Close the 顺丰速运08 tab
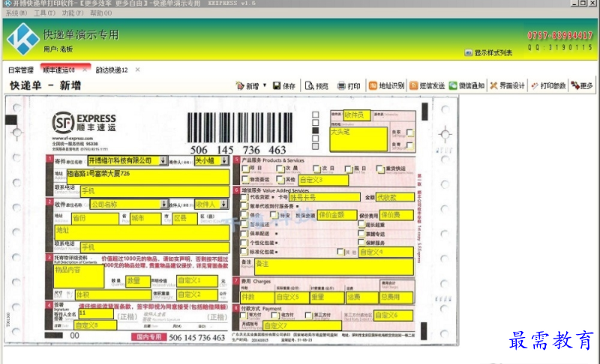Viewport: 600px width, 364px height. click(x=85, y=70)
